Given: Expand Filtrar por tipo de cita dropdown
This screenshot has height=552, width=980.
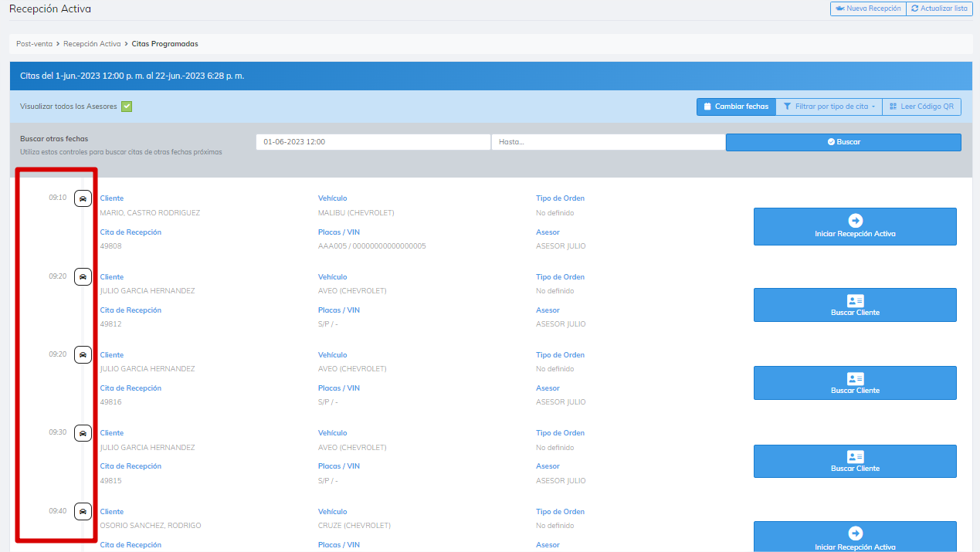Looking at the screenshot, I should pyautogui.click(x=829, y=107).
